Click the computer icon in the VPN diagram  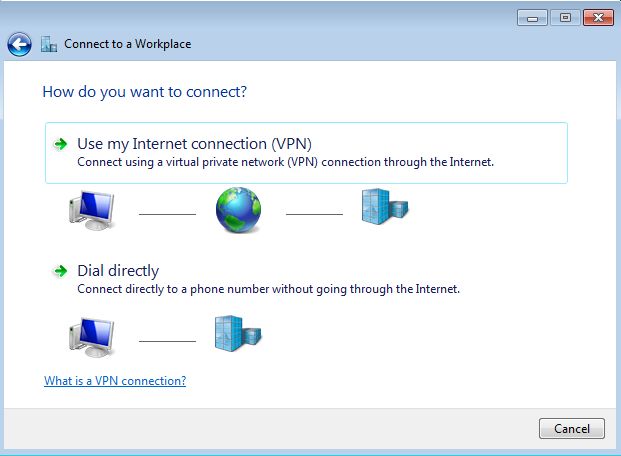point(92,210)
